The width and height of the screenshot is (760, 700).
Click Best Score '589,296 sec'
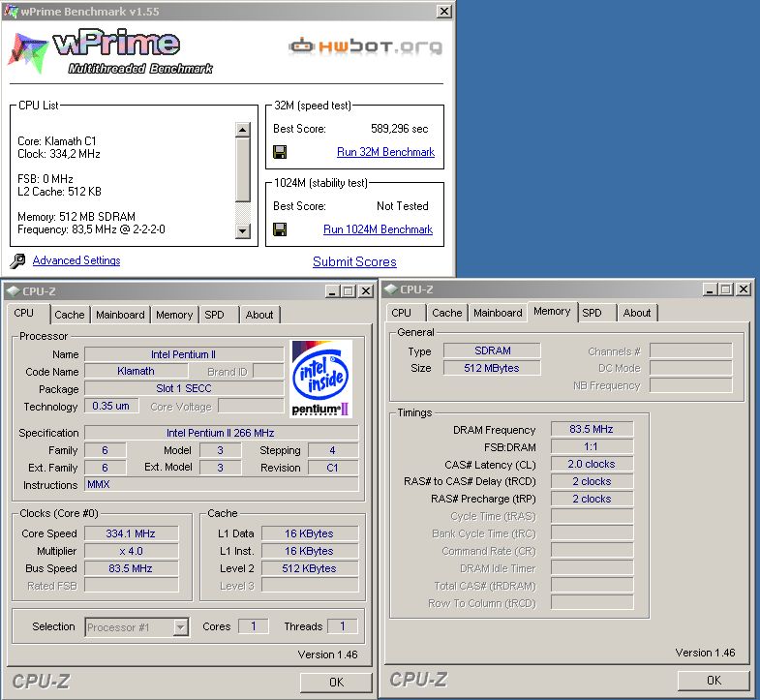click(400, 129)
